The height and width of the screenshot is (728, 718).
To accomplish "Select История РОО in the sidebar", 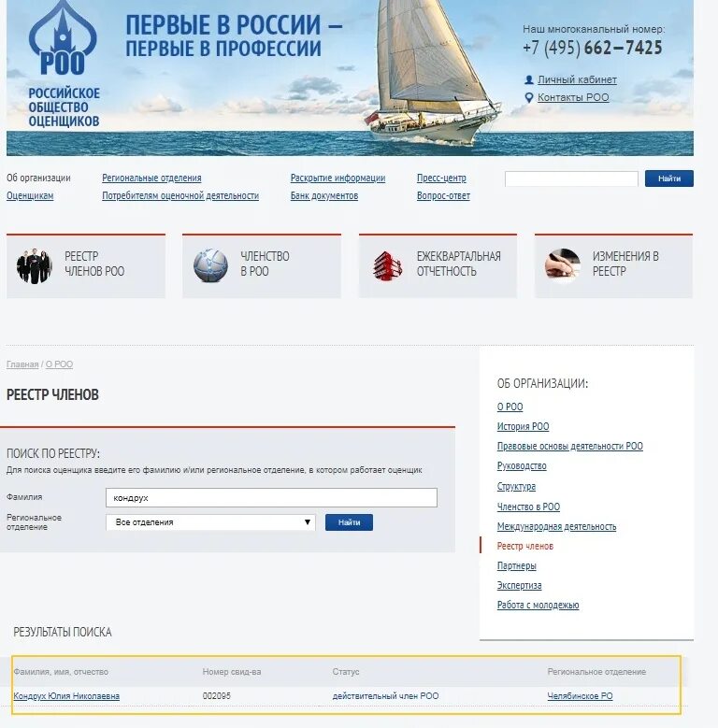I will tap(523, 426).
